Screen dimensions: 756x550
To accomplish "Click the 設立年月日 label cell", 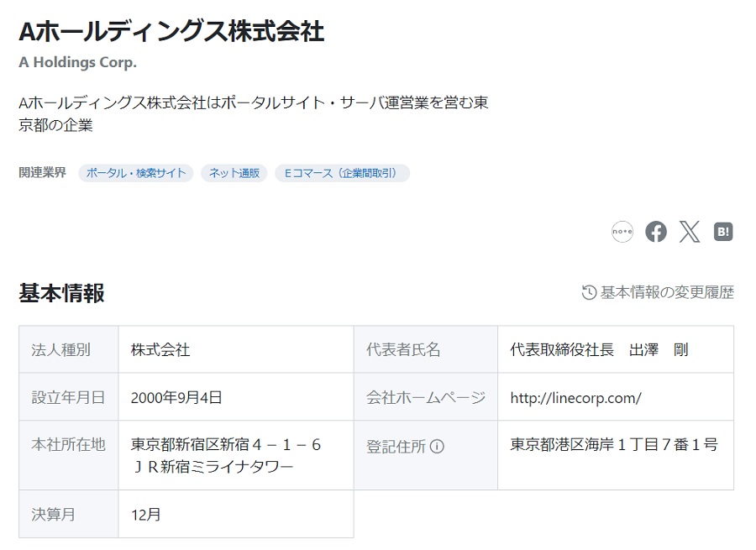I will click(x=69, y=397).
